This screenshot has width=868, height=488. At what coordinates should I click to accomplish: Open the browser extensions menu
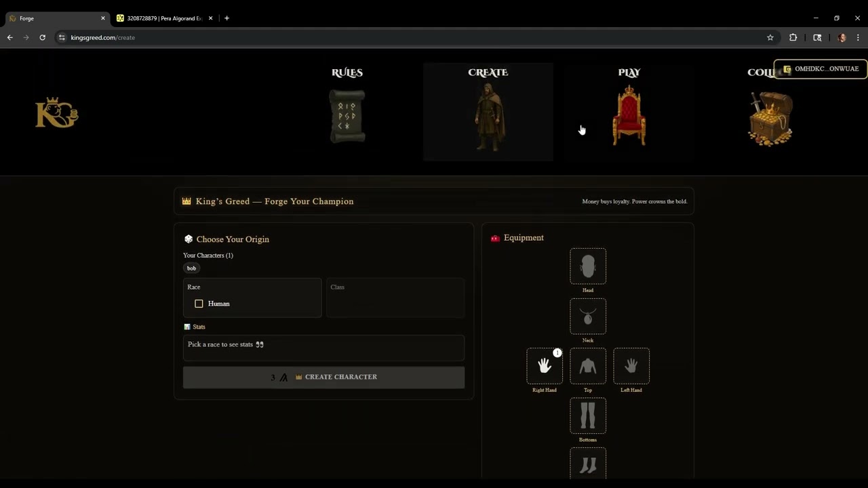point(793,37)
